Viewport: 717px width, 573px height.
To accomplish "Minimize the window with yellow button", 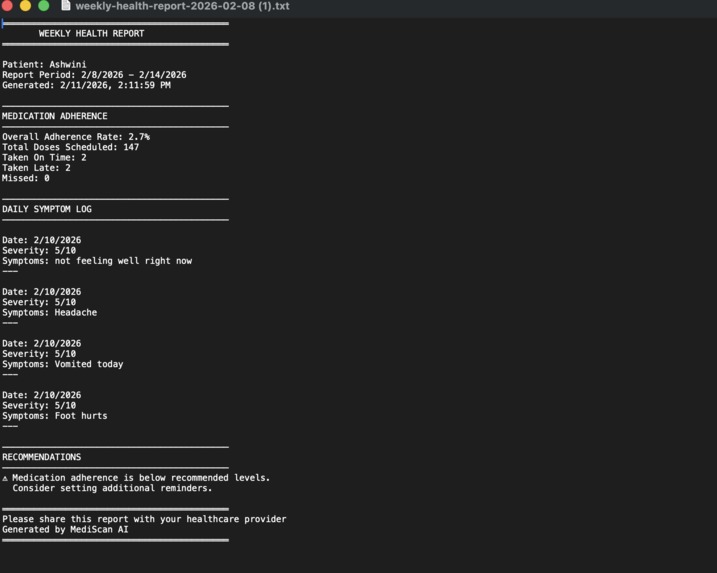I will point(26,5).
